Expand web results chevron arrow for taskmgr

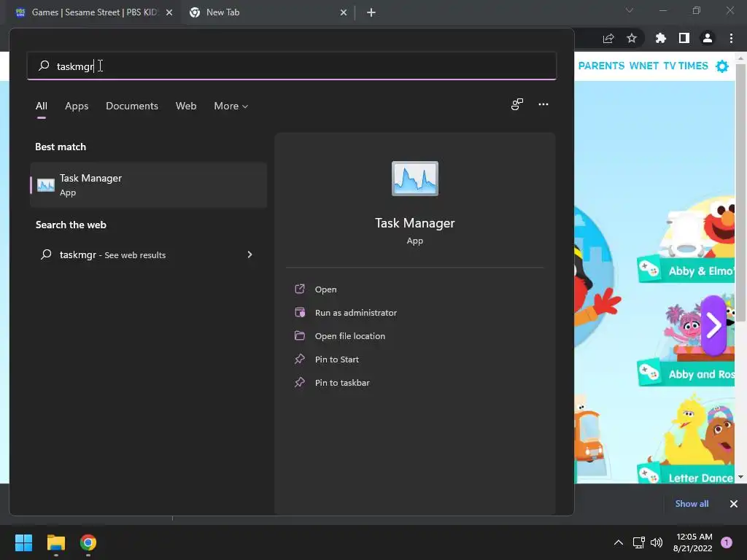(249, 254)
